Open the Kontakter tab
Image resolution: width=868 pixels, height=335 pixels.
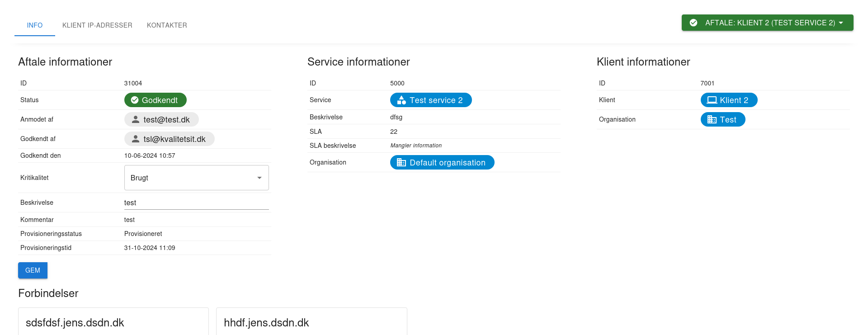(x=167, y=25)
